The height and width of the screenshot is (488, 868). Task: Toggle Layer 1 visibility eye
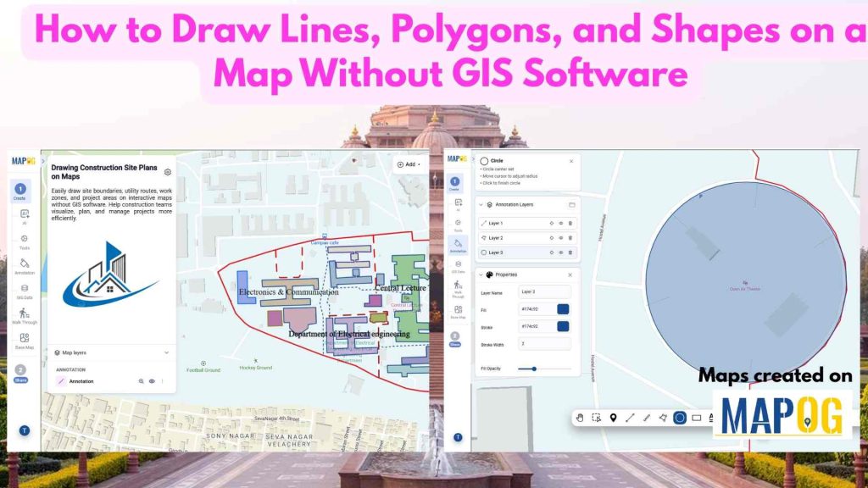(561, 224)
